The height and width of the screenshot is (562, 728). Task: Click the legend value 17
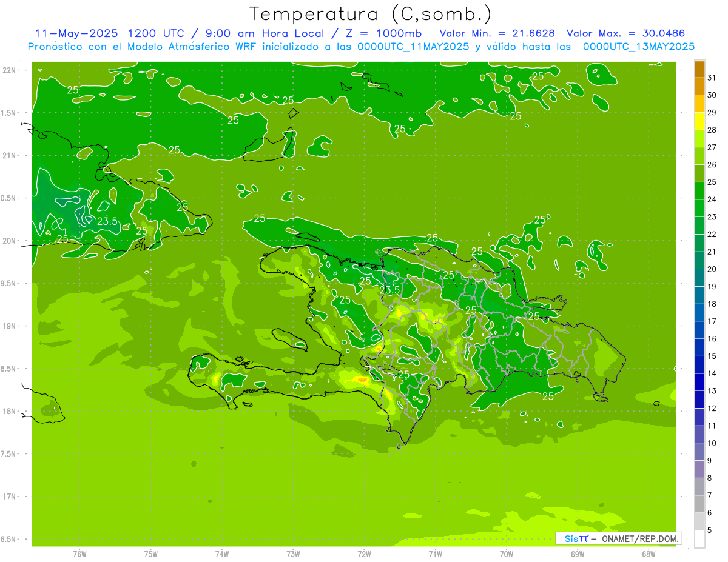point(712,321)
